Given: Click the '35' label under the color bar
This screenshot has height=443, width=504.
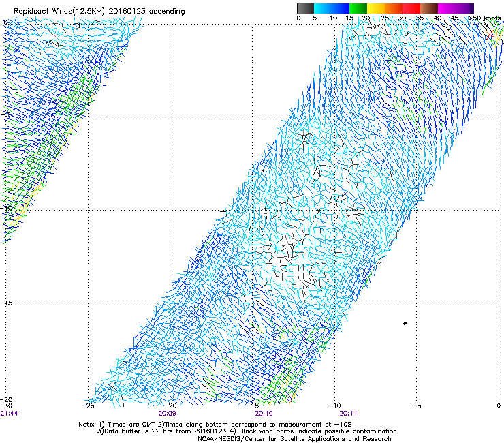Looking at the screenshot, I should 420,18.
